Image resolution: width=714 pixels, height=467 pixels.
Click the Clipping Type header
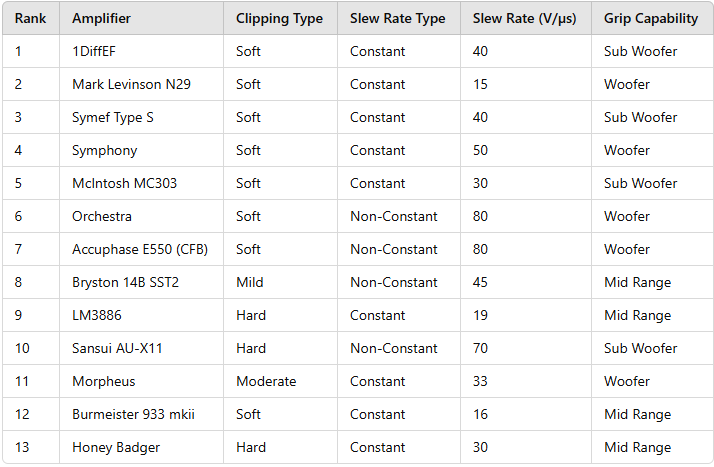(280, 18)
